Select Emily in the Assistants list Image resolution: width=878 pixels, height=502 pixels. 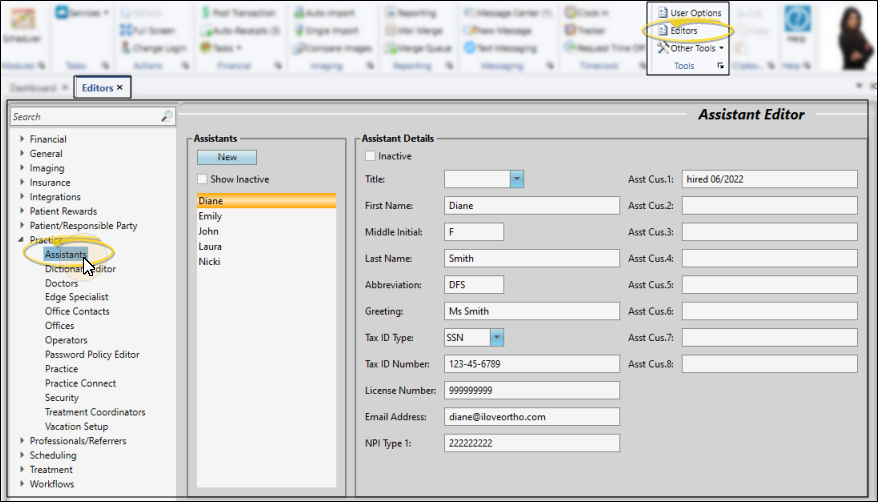tap(267, 216)
